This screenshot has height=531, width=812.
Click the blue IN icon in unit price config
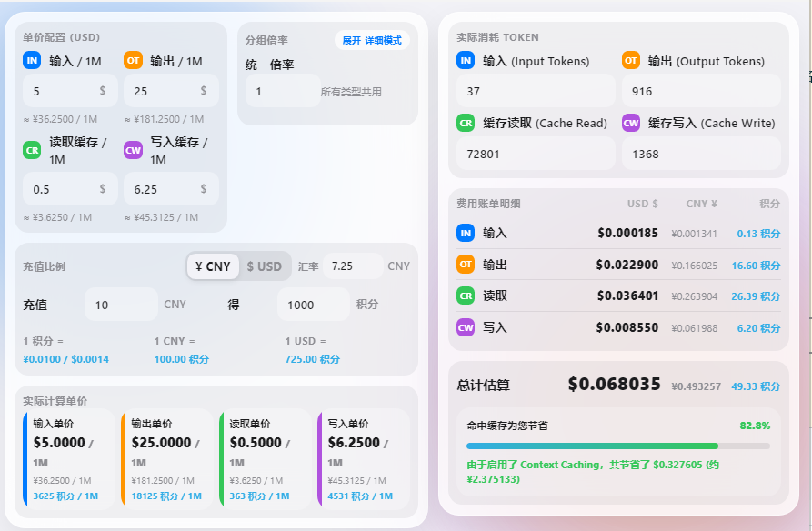click(x=32, y=61)
